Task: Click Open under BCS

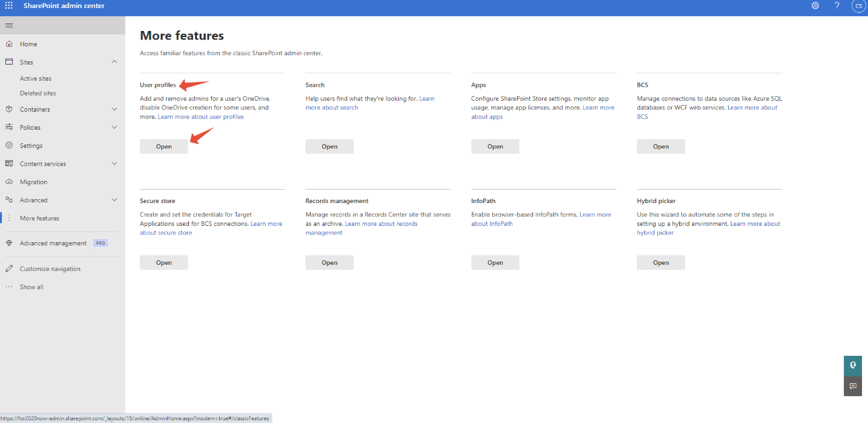Action: [661, 147]
